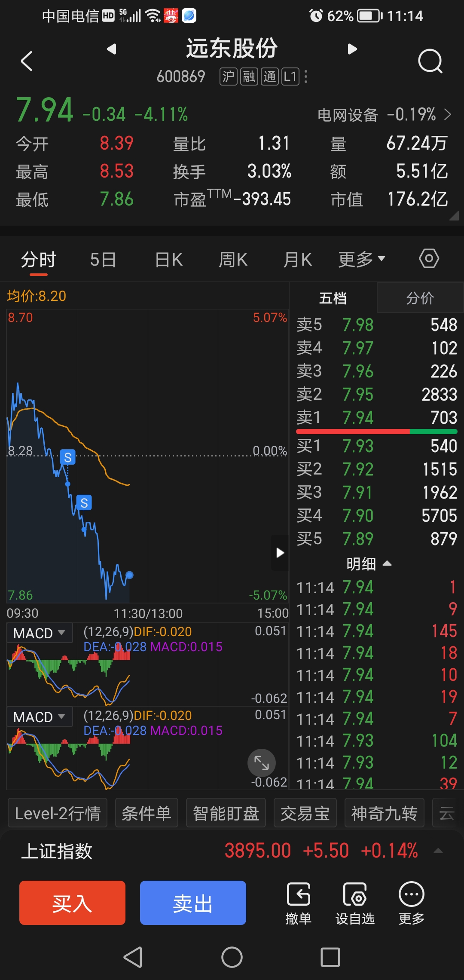Tap the stock name 远东股份 title
Viewport: 464px width, 980px height.
pyautogui.click(x=232, y=48)
